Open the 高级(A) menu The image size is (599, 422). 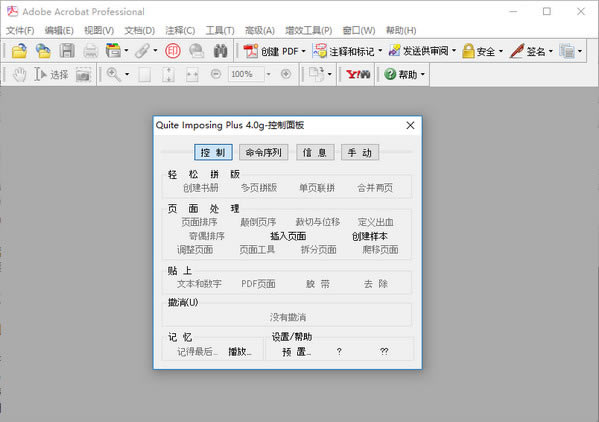(x=260, y=30)
